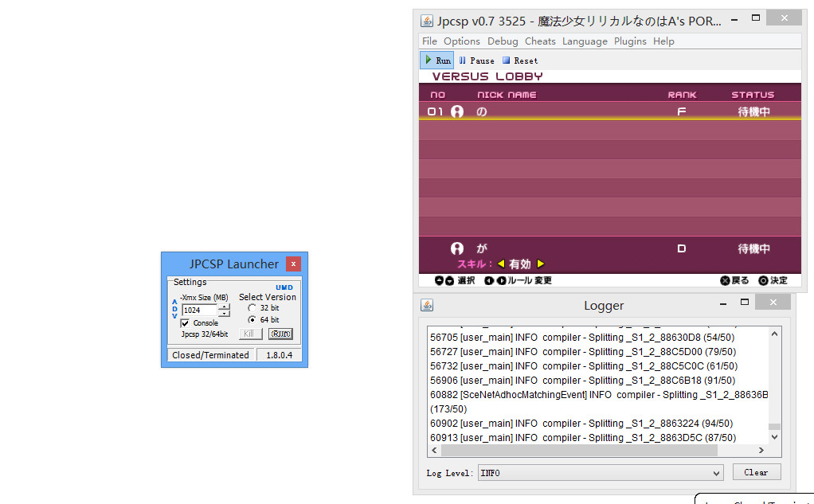The width and height of the screenshot is (814, 504).
Task: Uncheck the Console checkbox
Action: click(185, 323)
